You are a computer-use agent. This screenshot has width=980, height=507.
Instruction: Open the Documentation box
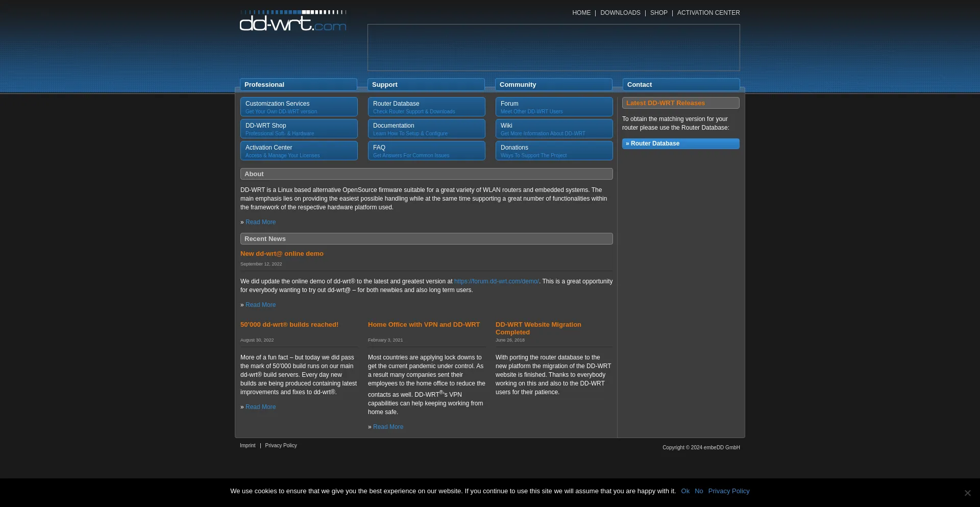pyautogui.click(x=427, y=129)
